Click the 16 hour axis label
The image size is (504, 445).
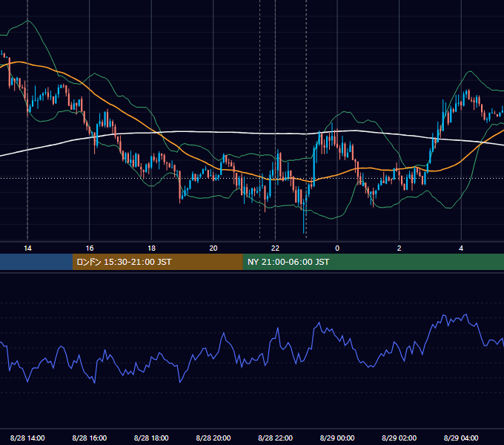[x=90, y=248]
